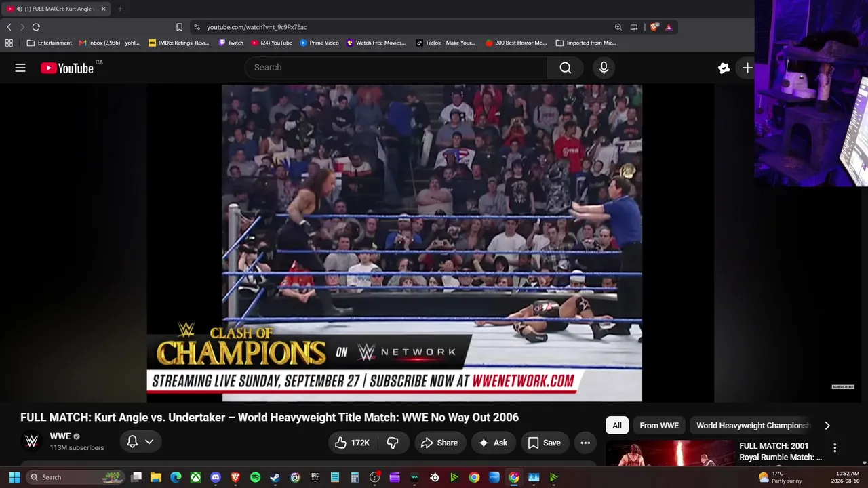Viewport: 868px width, 488px height.
Task: Open the YouTube guide hamburger menu
Action: [x=20, y=68]
